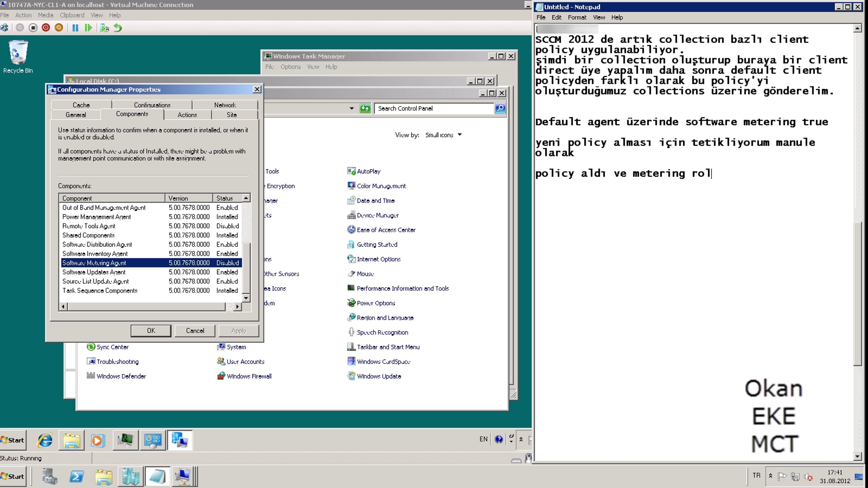Image resolution: width=868 pixels, height=488 pixels.
Task: Switch to the Site tab
Action: click(x=232, y=115)
